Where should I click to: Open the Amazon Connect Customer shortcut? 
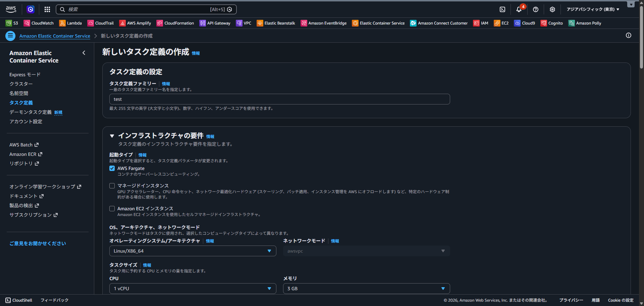[x=439, y=23]
